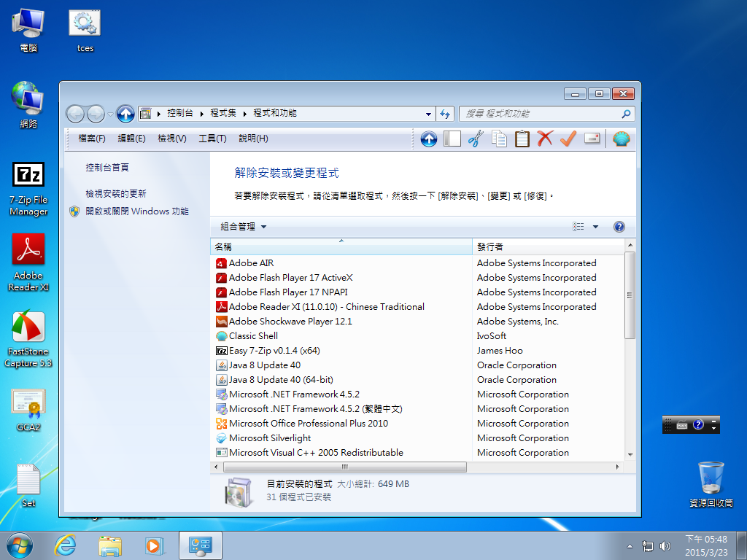Open the 工具(T) menu
747x560 pixels.
(212, 139)
